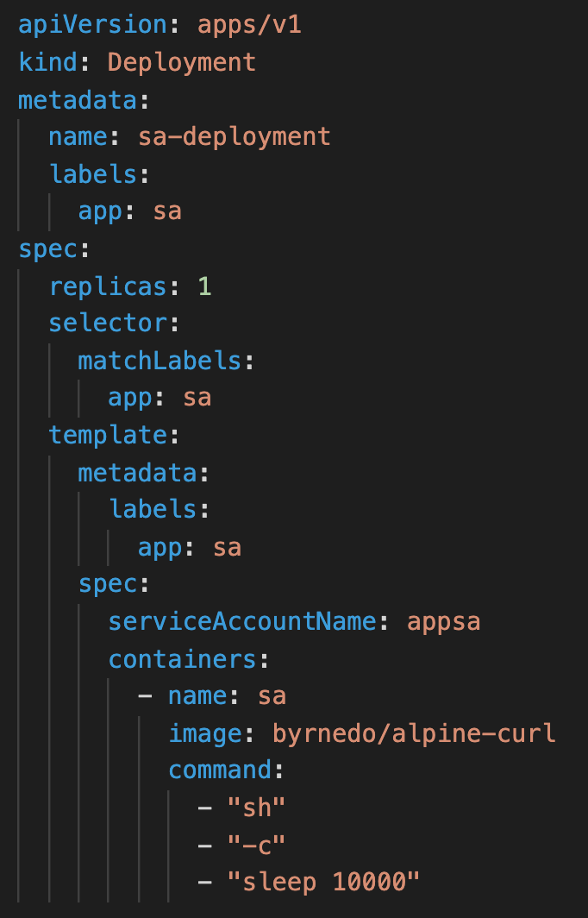Click the sa-deployment name value
The height and width of the screenshot is (918, 588).
(x=234, y=136)
